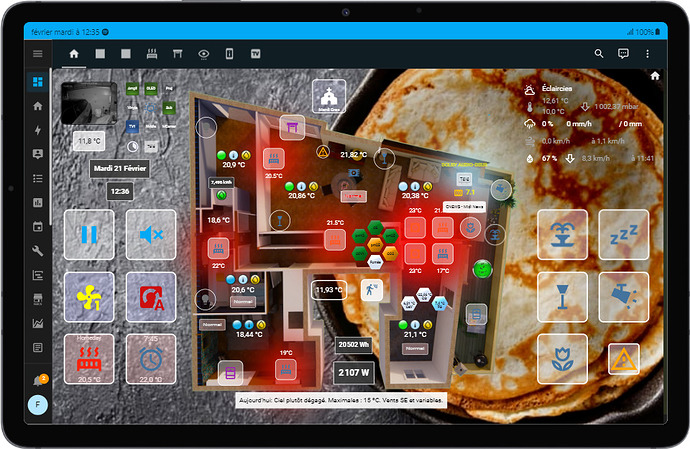Image resolution: width=690 pixels, height=449 pixels.
Task: Select the home tab in top bar
Action: (73, 53)
